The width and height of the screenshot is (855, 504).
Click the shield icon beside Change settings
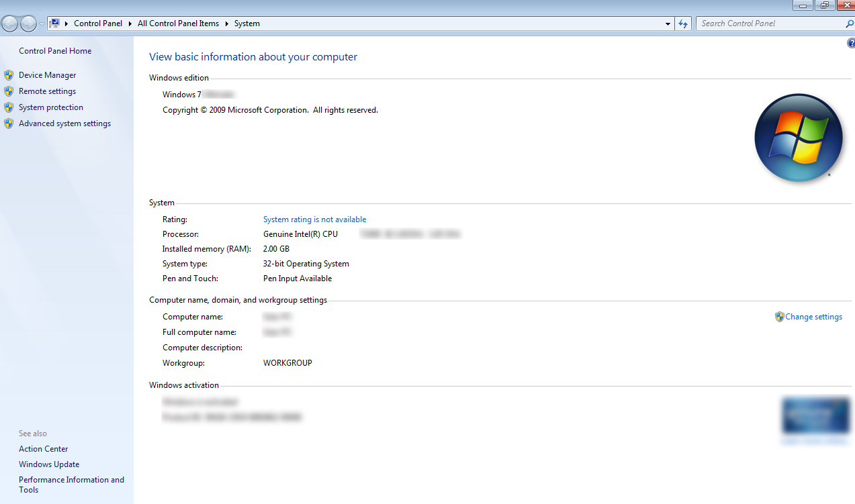tap(779, 316)
